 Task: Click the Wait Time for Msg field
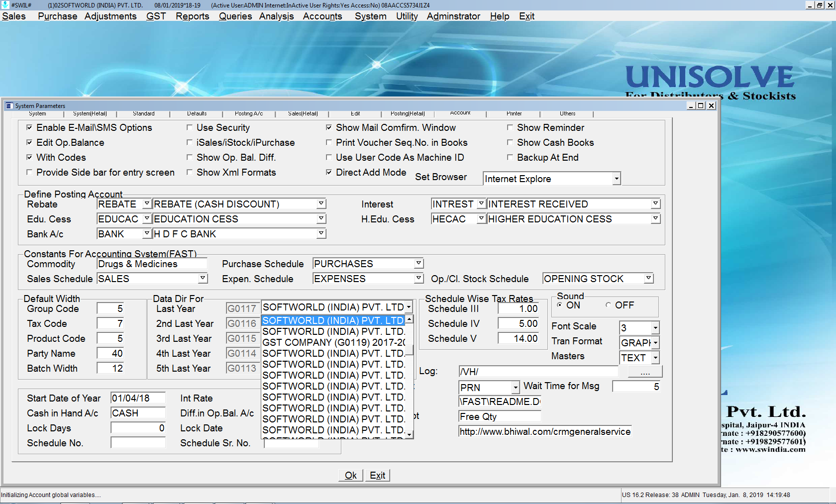[636, 387]
